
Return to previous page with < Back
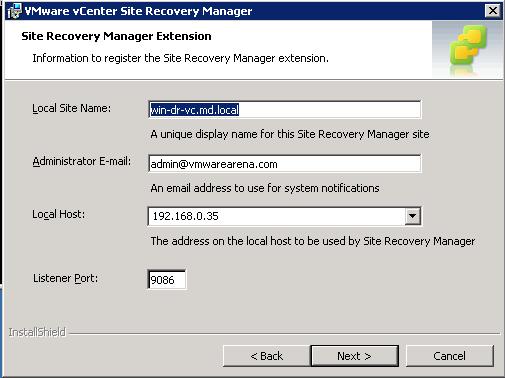pyautogui.click(x=266, y=356)
